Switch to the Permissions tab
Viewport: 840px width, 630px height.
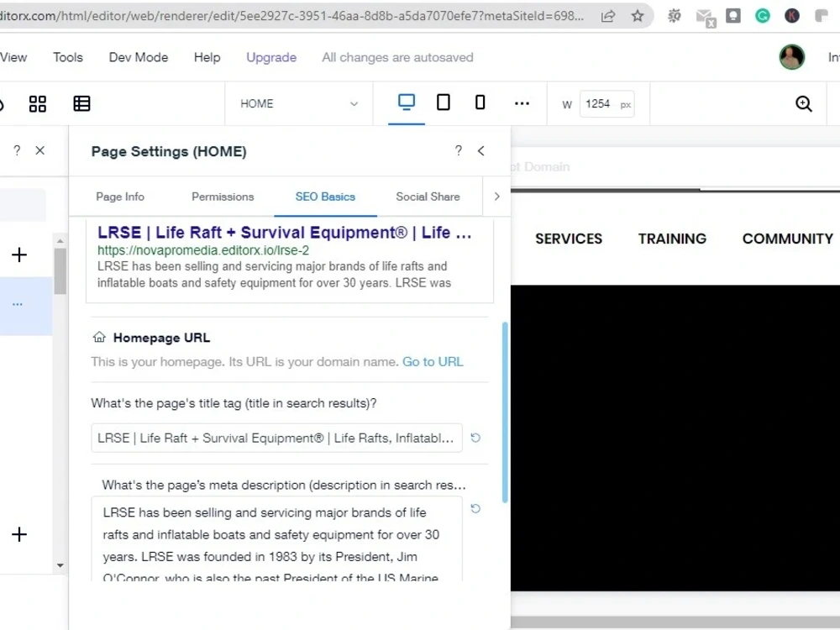(223, 197)
